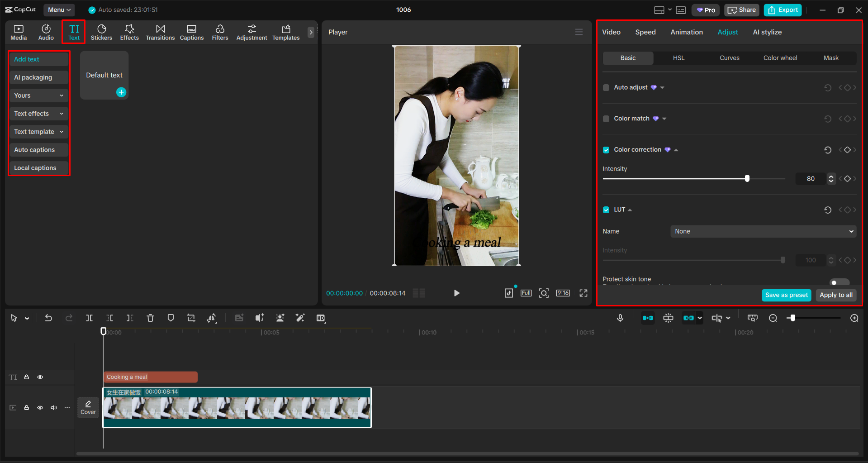This screenshot has height=463, width=868.
Task: Expand the Text effects dropdown
Action: coord(38,114)
